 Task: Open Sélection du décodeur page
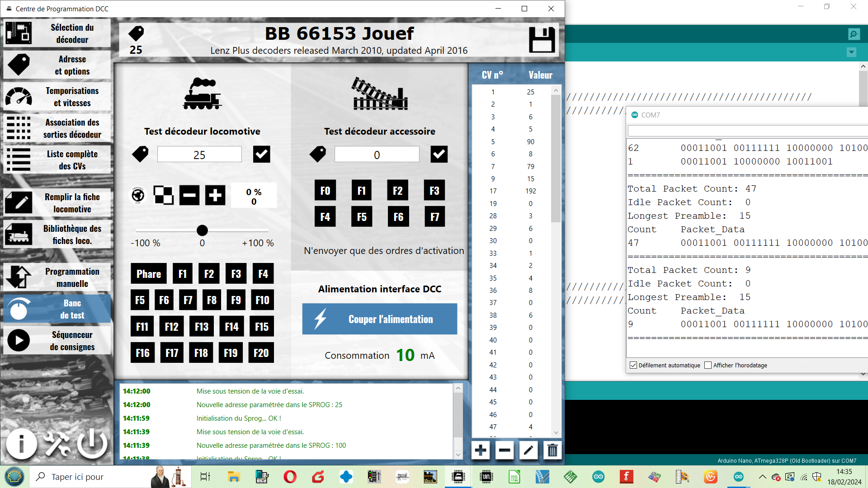click(x=57, y=33)
